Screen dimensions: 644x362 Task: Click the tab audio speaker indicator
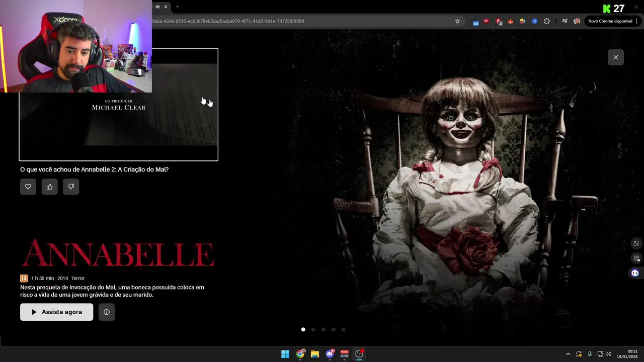point(157,7)
